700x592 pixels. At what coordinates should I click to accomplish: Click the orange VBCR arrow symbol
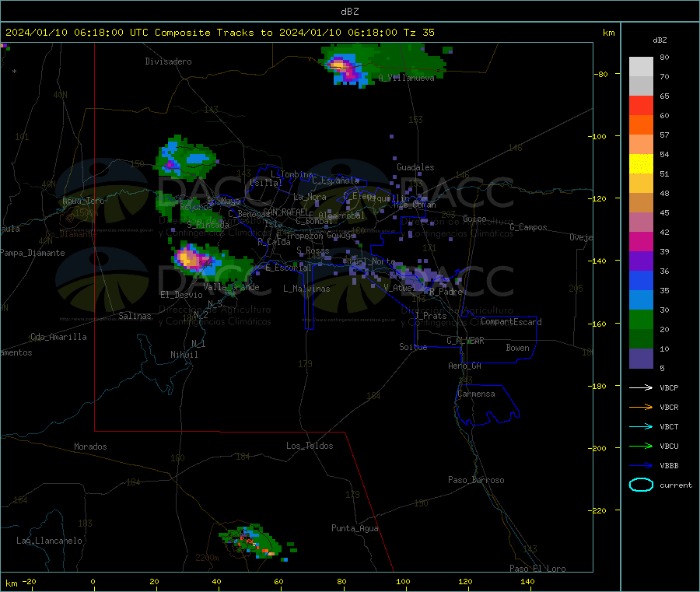click(641, 407)
